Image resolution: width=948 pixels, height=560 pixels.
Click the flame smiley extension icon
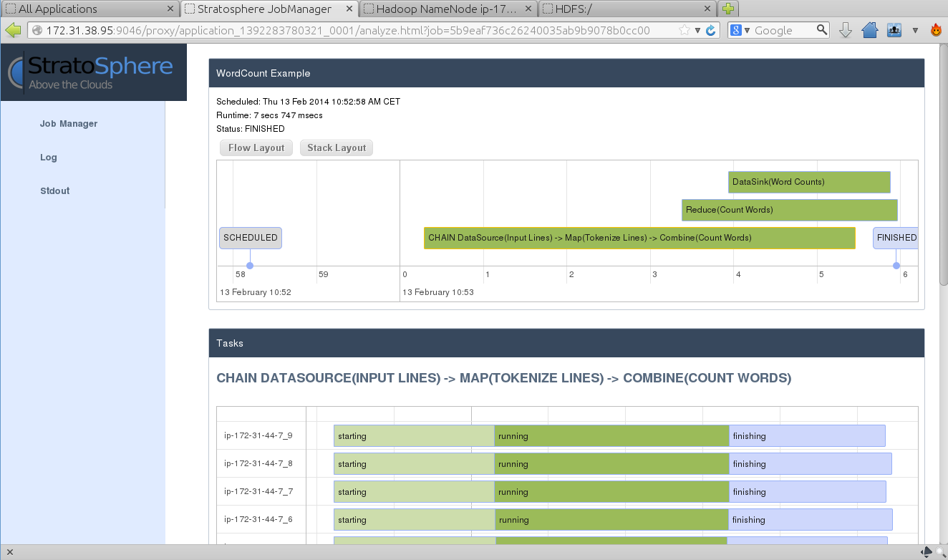[x=936, y=30]
